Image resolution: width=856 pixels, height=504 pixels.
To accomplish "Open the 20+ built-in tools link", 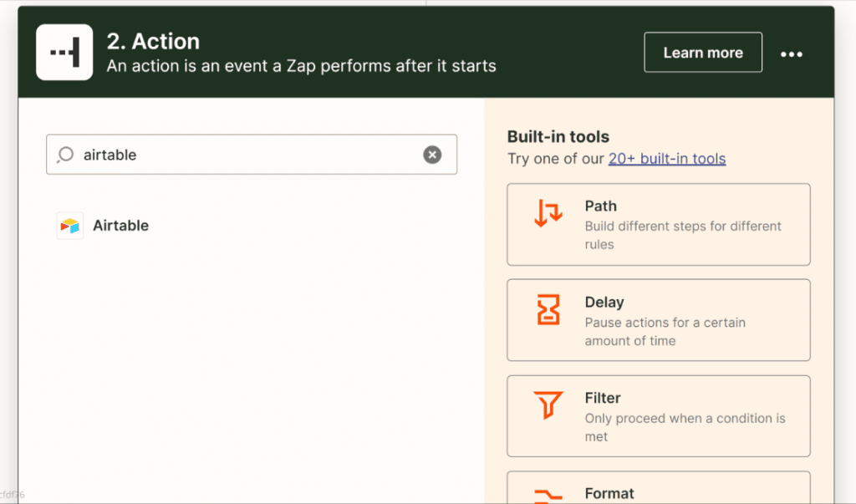I will tap(666, 159).
